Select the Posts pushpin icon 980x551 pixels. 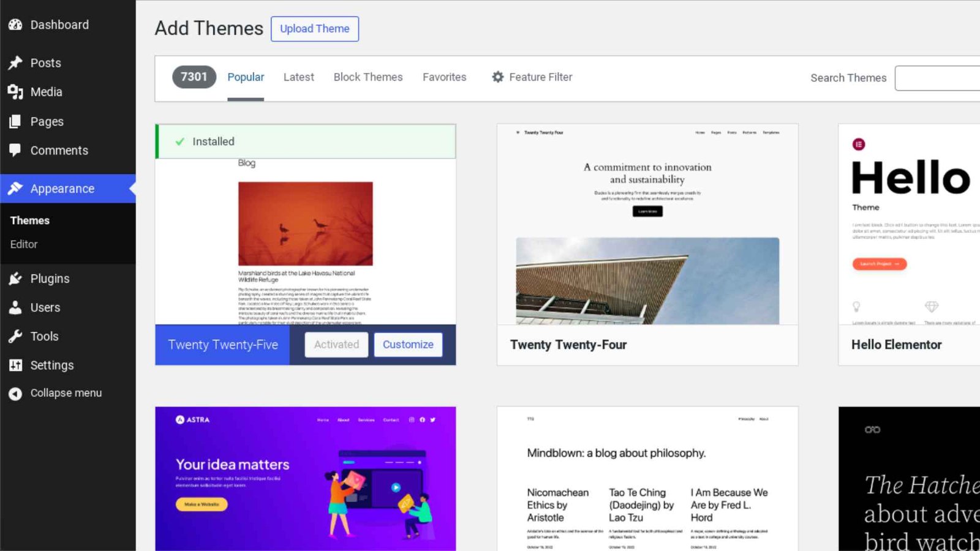15,63
